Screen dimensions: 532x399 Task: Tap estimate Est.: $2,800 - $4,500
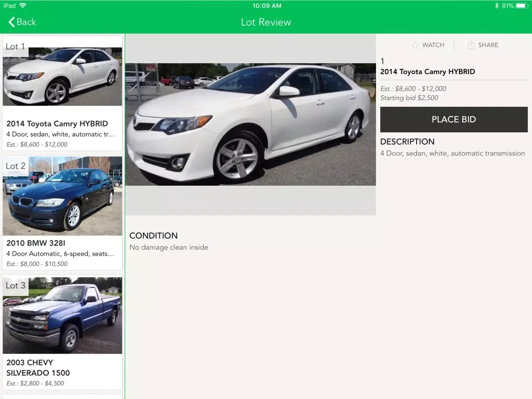pyautogui.click(x=35, y=384)
